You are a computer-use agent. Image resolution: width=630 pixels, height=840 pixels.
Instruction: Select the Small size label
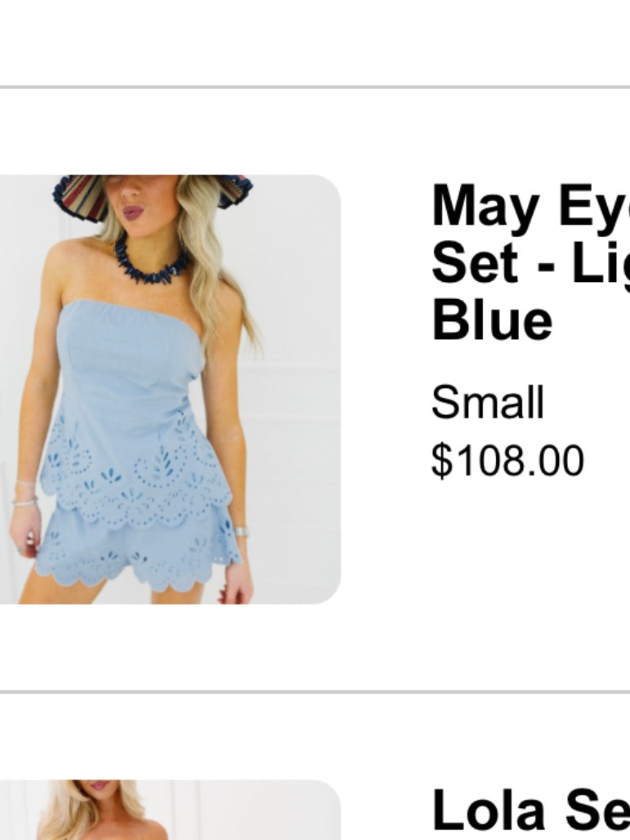click(x=488, y=402)
